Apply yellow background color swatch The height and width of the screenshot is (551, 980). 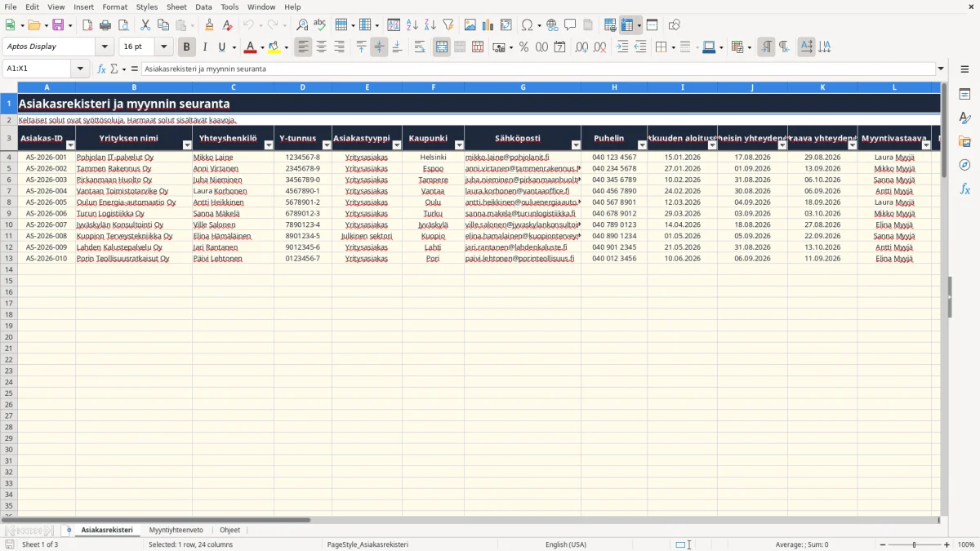(x=274, y=47)
